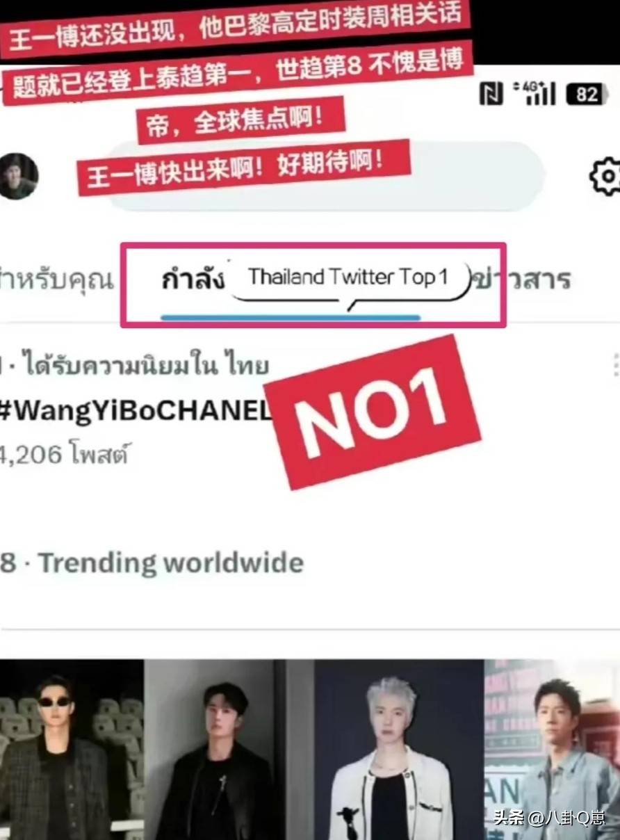This screenshot has height=840, width=620.
Task: Open the #WangYiBoCHANEL trending hashtag
Action: point(136,411)
